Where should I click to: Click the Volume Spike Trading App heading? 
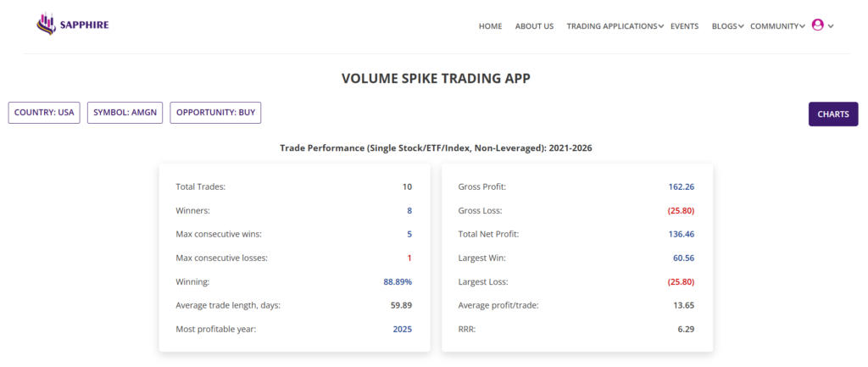click(436, 79)
